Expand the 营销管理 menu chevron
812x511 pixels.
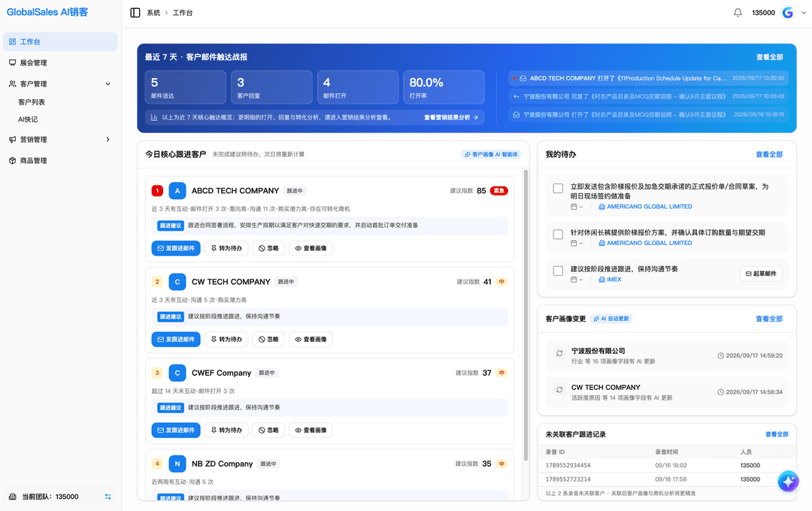pyautogui.click(x=108, y=139)
